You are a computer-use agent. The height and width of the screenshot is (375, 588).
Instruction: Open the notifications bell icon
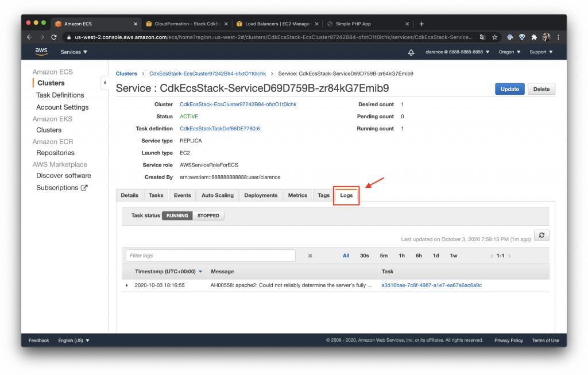(x=411, y=52)
